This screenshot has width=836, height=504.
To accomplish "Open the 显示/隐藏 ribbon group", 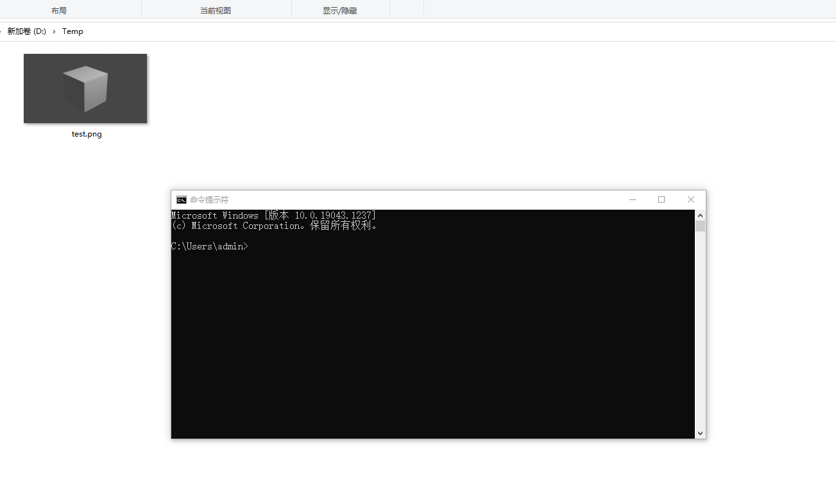I will (x=340, y=10).
